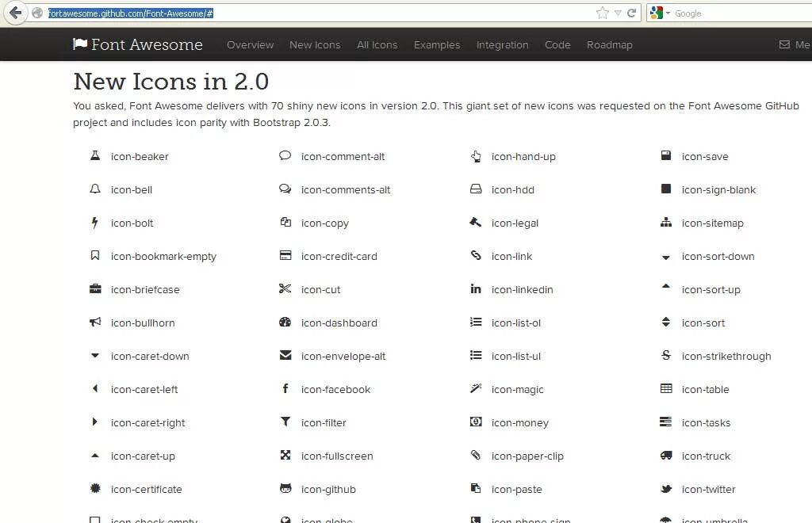Click the browser back arrow button
Viewport: 812px width, 523px height.
click(x=16, y=13)
